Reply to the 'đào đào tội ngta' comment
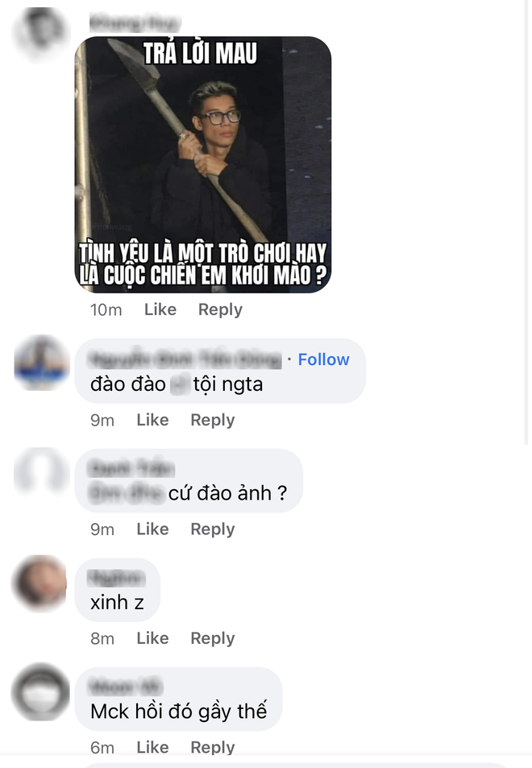 [213, 420]
